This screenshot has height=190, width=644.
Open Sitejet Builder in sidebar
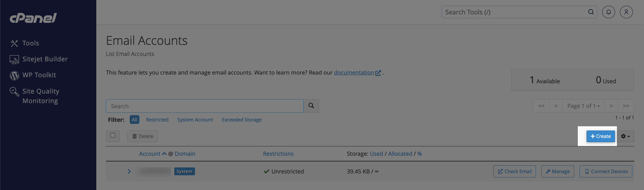point(45,59)
